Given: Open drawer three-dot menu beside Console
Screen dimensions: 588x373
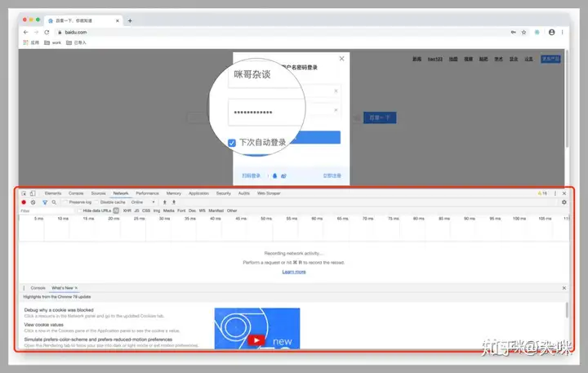Looking at the screenshot, I should point(24,288).
